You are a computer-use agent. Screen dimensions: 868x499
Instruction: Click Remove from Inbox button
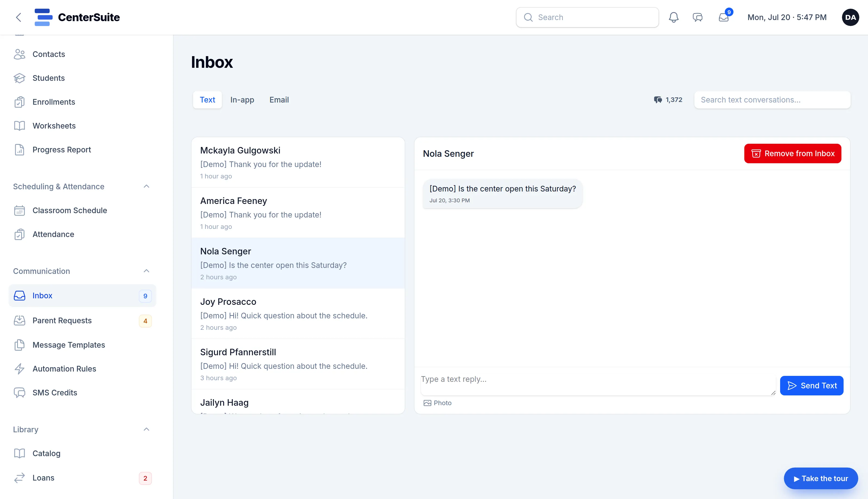(x=793, y=153)
